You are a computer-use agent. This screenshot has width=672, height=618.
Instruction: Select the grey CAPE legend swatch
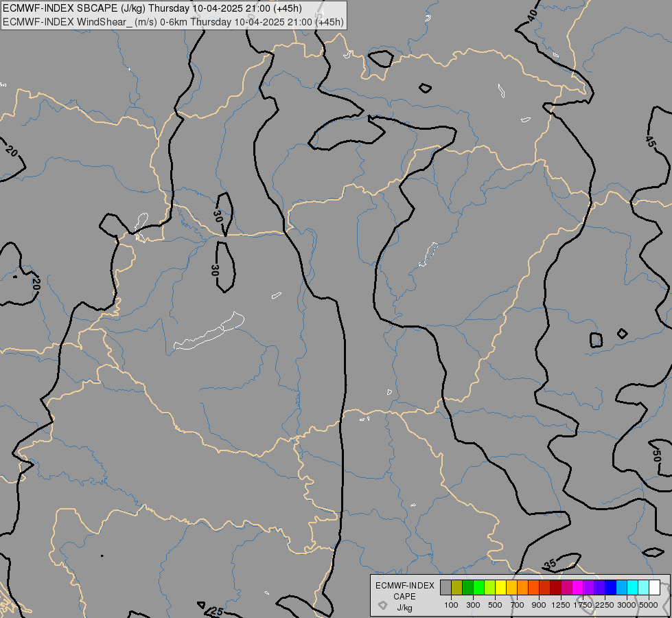click(x=445, y=588)
